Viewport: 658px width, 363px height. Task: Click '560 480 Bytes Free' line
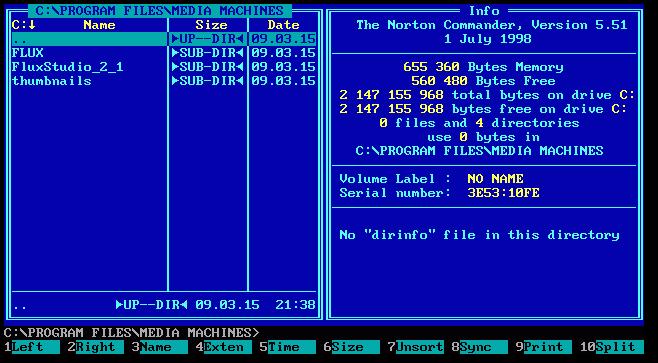pyautogui.click(x=483, y=81)
